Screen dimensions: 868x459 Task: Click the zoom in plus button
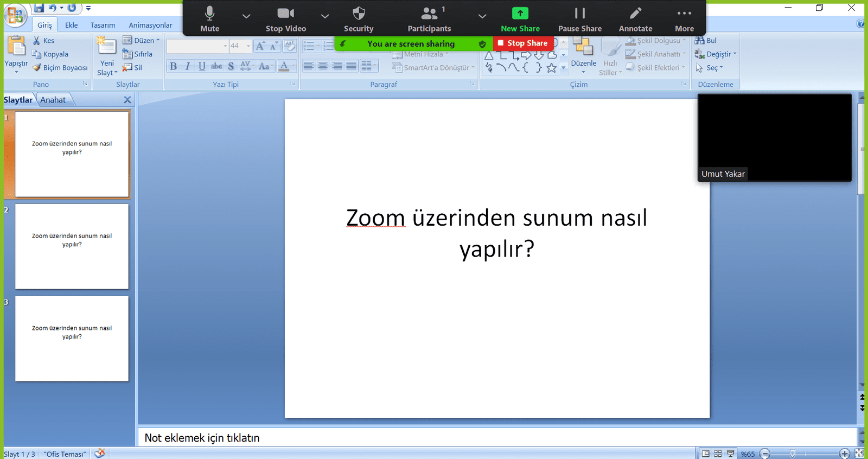coord(845,454)
